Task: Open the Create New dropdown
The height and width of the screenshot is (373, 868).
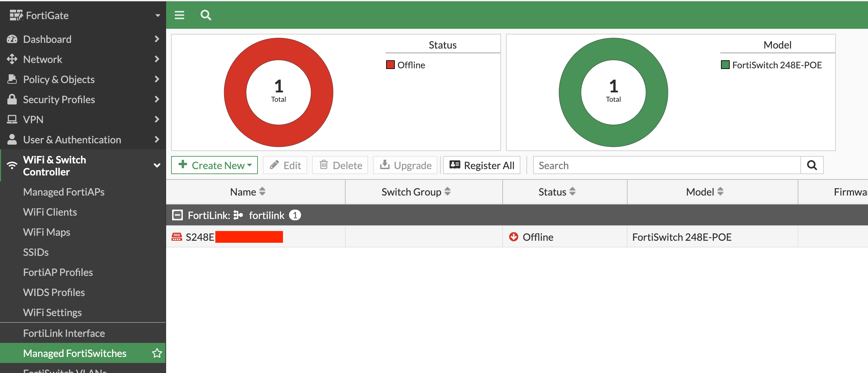Action: coord(214,165)
